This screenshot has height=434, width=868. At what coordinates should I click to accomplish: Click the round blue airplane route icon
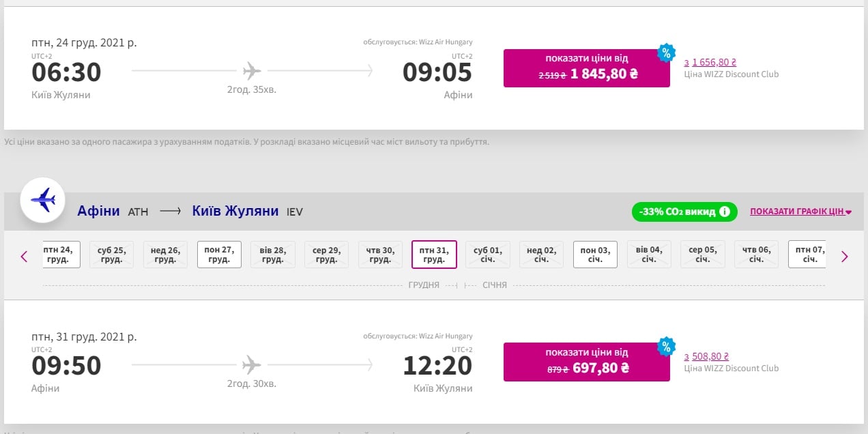point(42,200)
